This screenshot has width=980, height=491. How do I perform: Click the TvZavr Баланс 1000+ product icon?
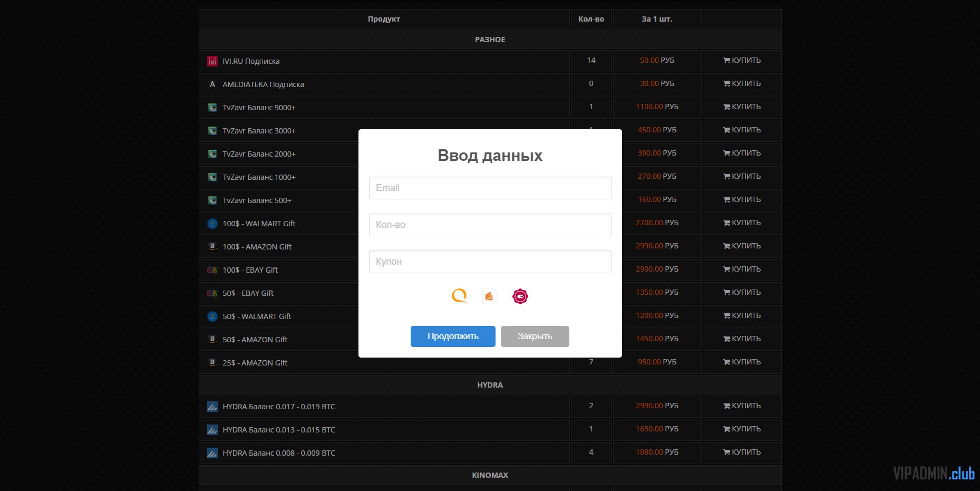tap(212, 177)
